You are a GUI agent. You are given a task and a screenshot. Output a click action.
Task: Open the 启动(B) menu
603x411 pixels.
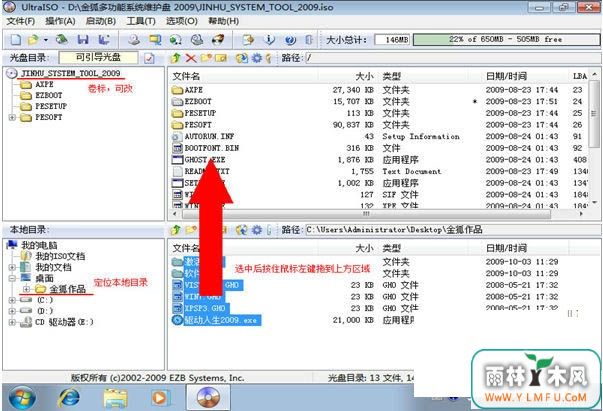point(101,21)
